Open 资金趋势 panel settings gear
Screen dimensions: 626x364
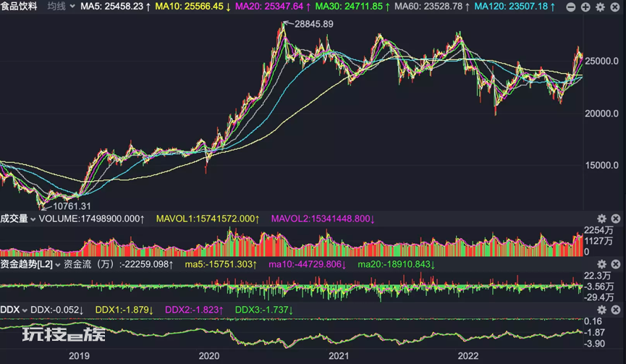pyautogui.click(x=601, y=264)
